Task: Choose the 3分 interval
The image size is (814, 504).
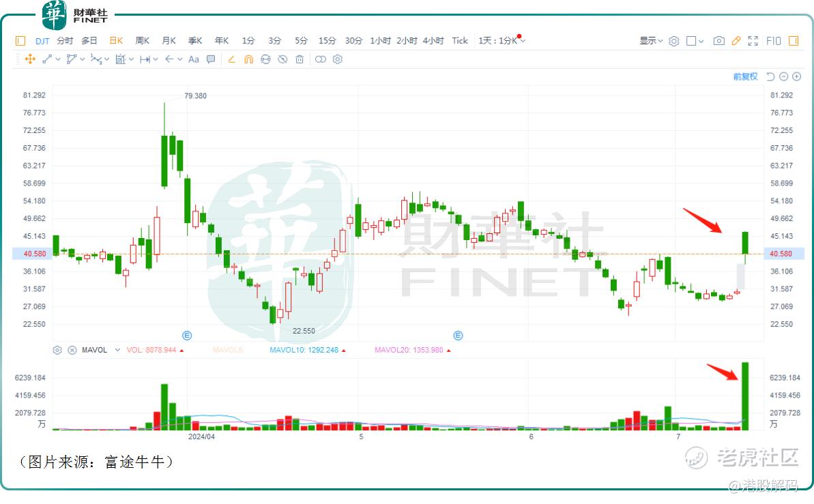Action: [274, 40]
